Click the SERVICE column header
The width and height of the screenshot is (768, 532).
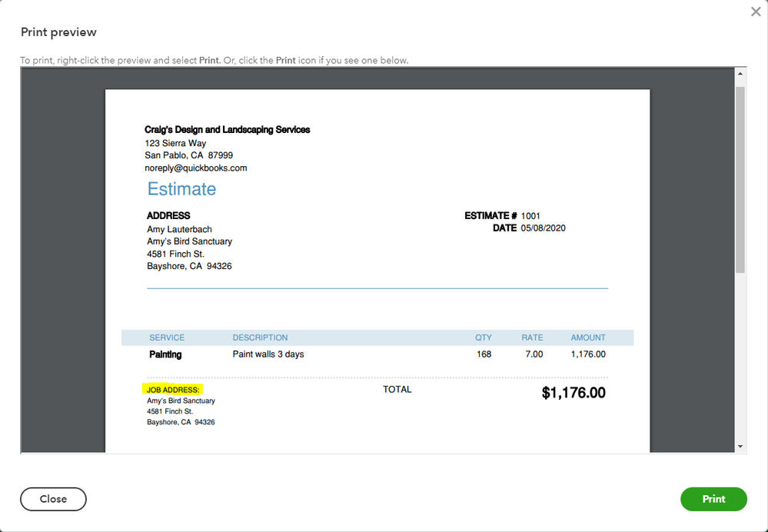click(x=167, y=337)
